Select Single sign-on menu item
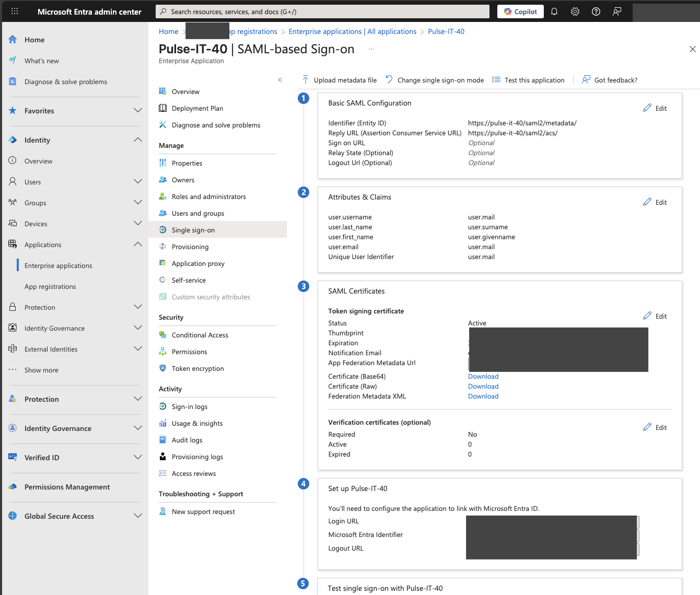 [x=217, y=230]
